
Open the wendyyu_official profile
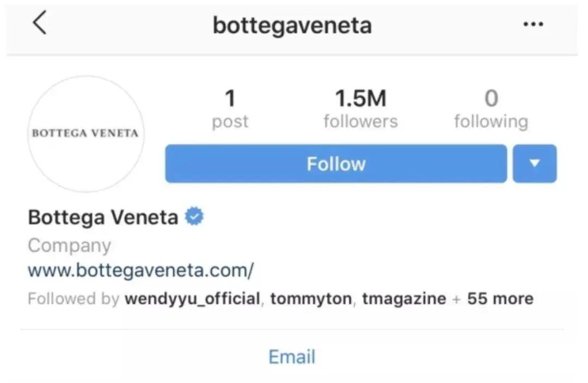pos(192,299)
